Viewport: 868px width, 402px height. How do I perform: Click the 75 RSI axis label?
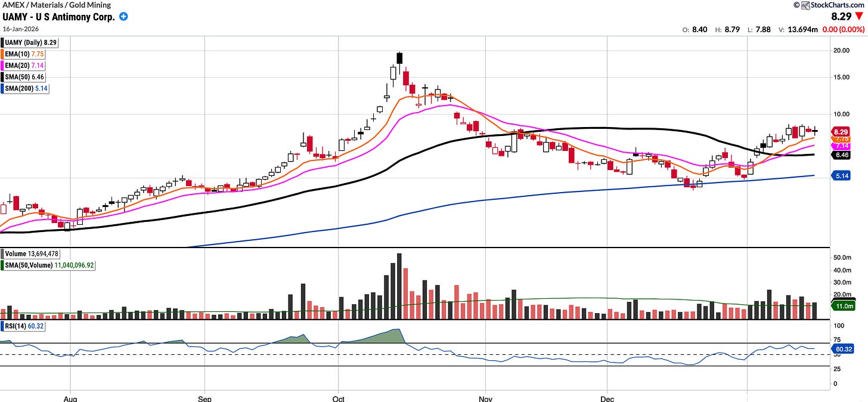point(838,341)
